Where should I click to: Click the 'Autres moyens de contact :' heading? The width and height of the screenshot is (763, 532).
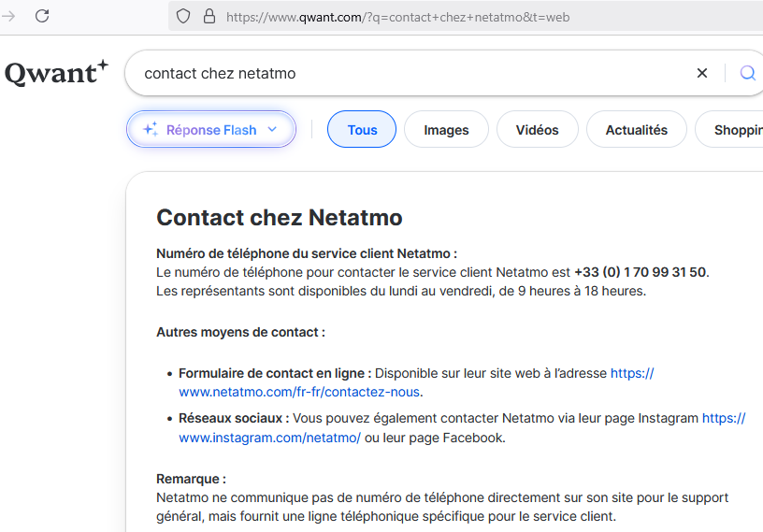coord(240,332)
